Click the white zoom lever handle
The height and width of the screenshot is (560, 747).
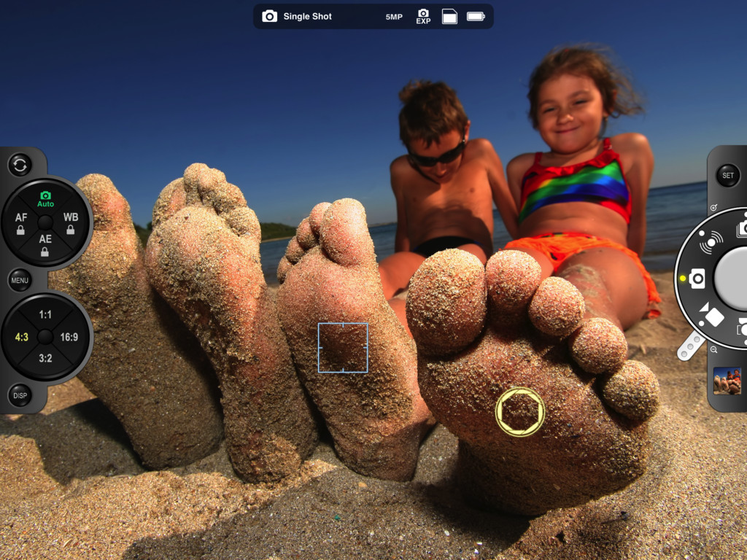pos(690,346)
